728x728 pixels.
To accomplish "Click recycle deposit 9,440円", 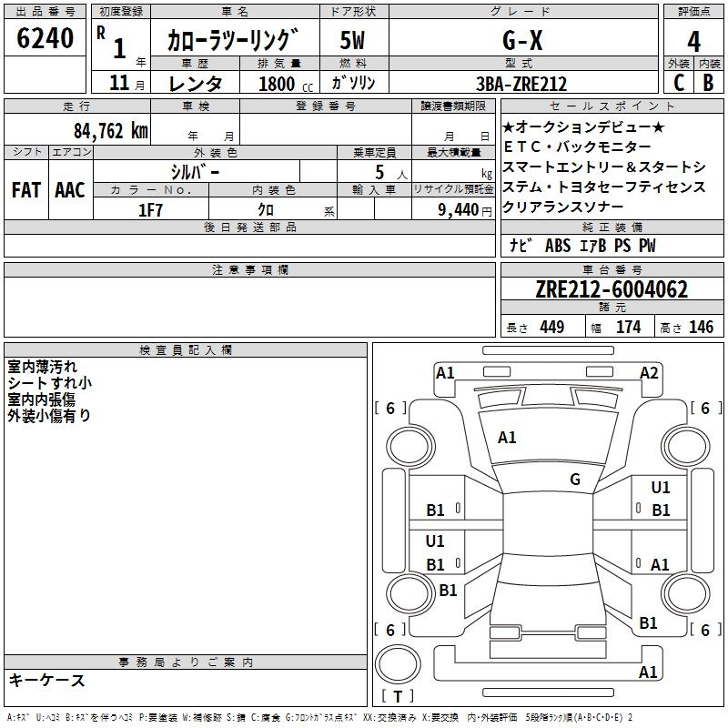I will click(x=465, y=210).
